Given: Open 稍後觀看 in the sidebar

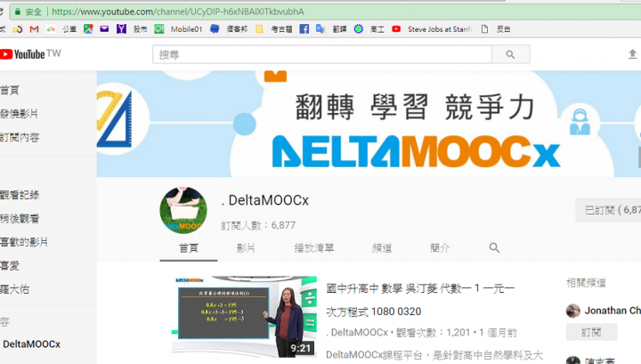Looking at the screenshot, I should (x=20, y=219).
